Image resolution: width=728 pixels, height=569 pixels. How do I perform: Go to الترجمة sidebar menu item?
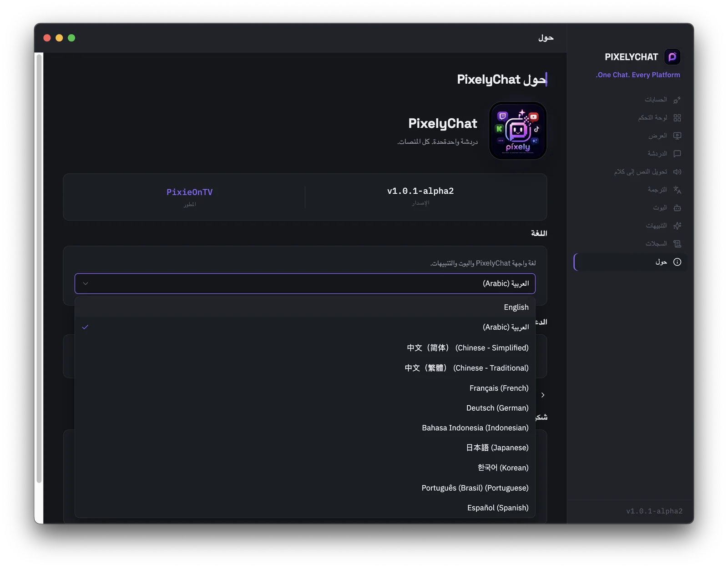[x=631, y=190]
